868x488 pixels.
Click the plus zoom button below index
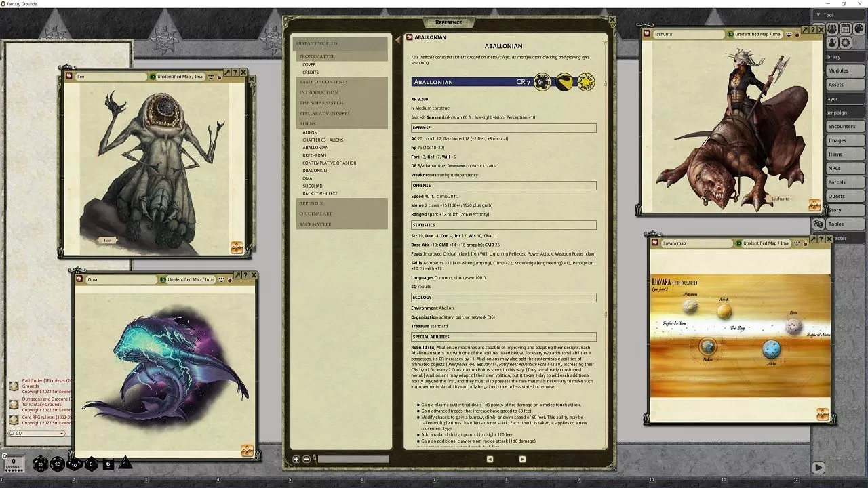pos(296,459)
